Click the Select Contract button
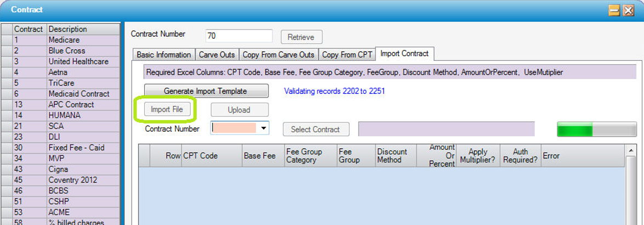644x225 pixels. pos(316,130)
